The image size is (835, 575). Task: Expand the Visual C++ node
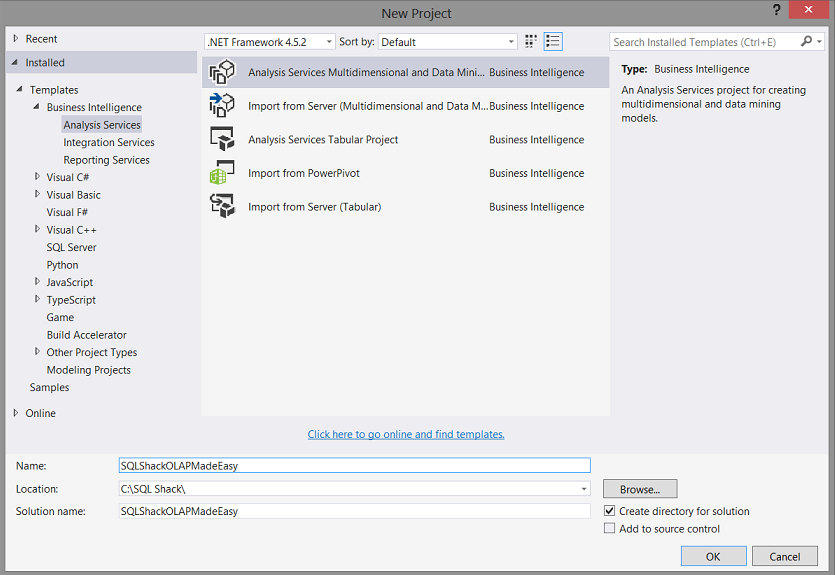pos(37,229)
